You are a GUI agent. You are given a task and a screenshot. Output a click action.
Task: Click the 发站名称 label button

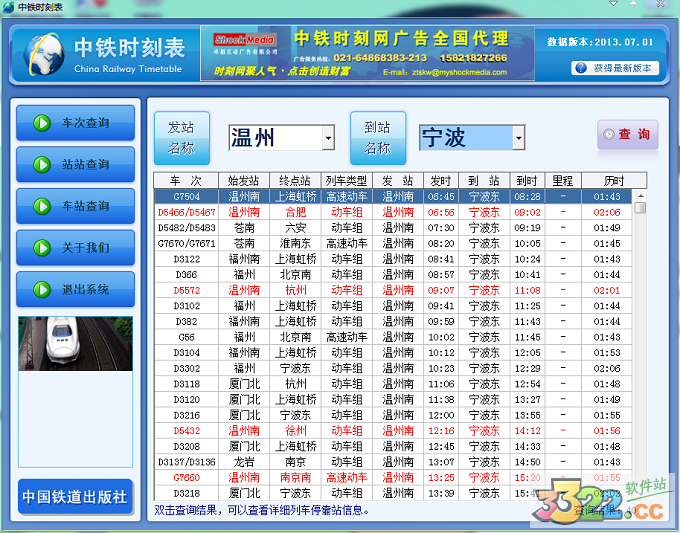(182, 138)
